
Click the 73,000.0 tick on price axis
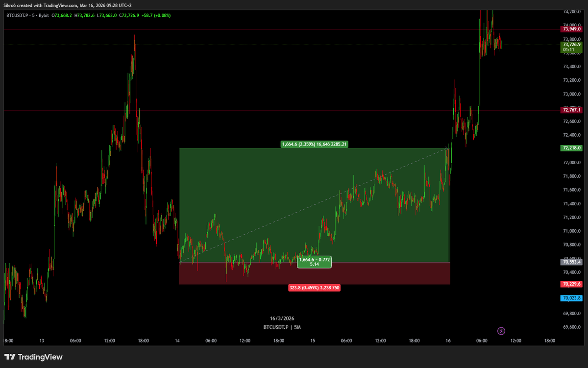[x=572, y=94]
